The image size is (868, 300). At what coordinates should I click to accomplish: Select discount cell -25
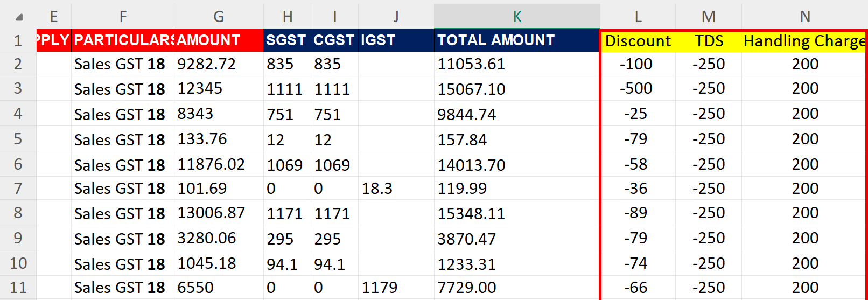point(638,114)
